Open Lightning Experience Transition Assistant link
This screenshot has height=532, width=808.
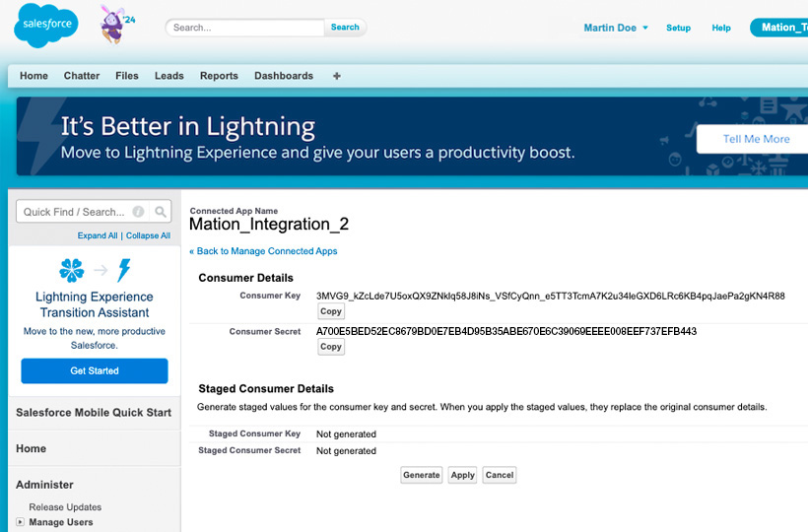95,304
